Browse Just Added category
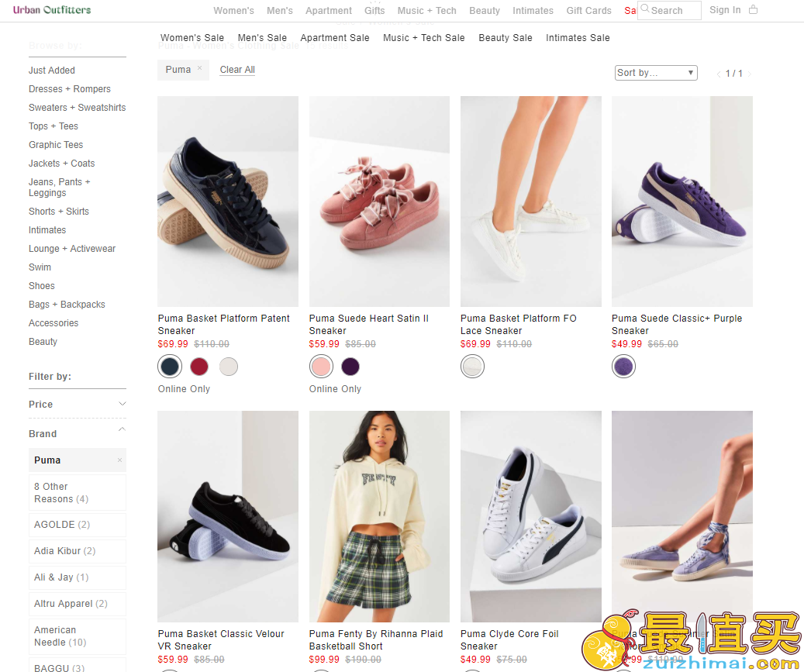Image resolution: width=804 pixels, height=672 pixels. click(52, 71)
